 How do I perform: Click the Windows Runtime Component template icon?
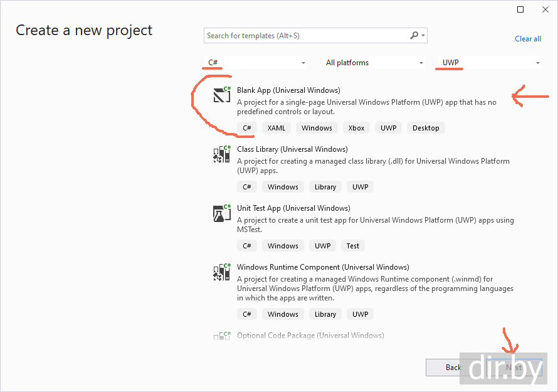point(222,272)
